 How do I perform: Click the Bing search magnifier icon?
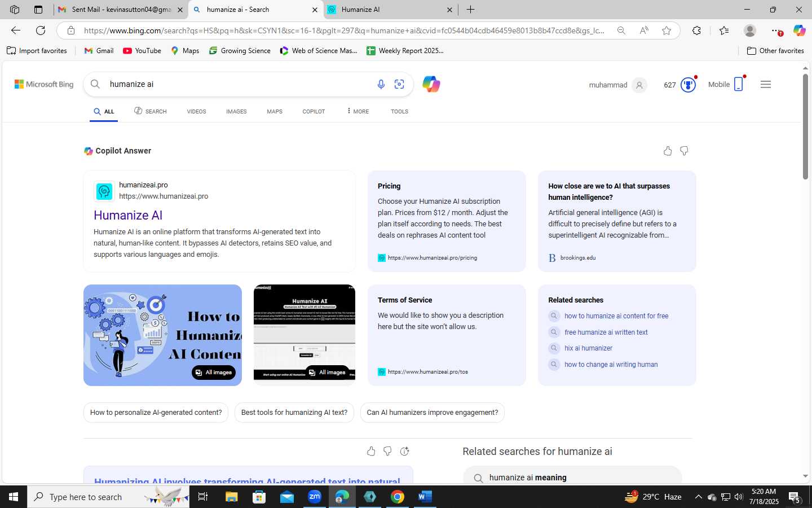95,84
